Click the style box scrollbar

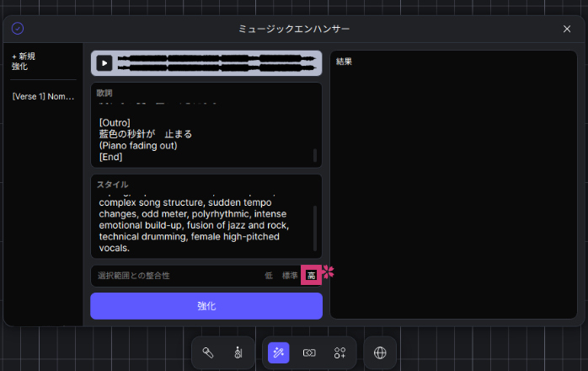tap(315, 228)
